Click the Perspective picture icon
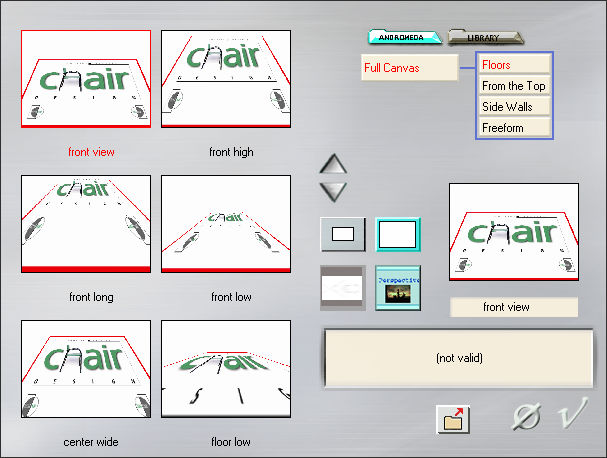 [398, 287]
